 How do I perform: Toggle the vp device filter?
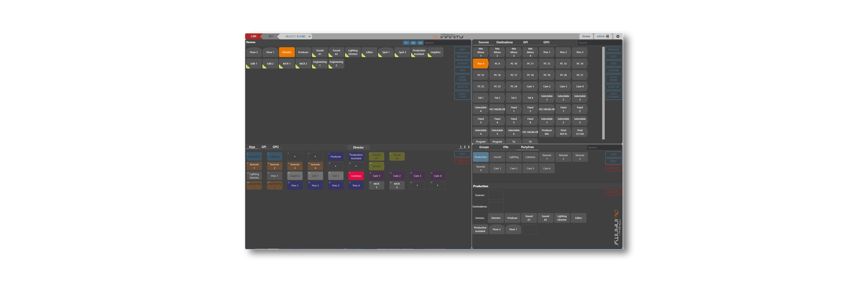(420, 43)
